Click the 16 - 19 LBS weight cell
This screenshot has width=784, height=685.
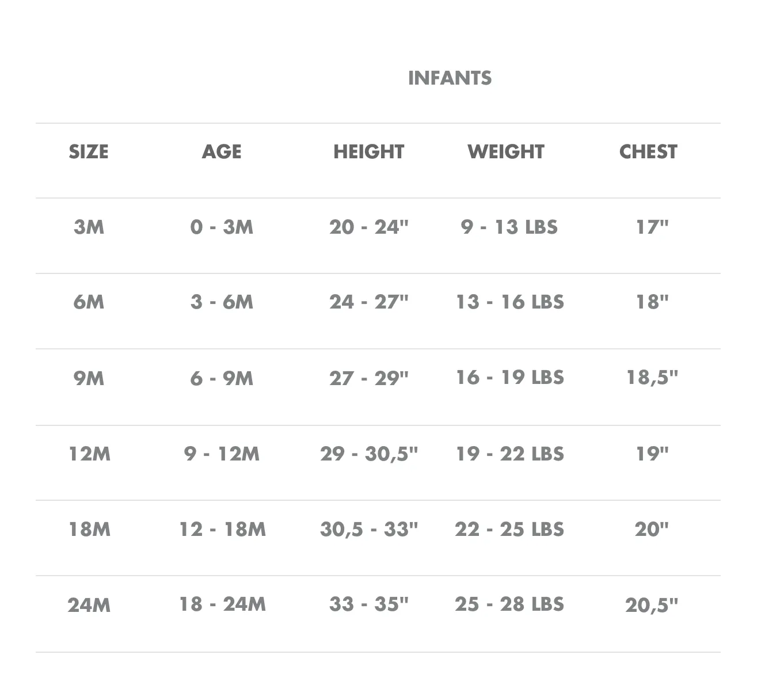click(x=510, y=378)
